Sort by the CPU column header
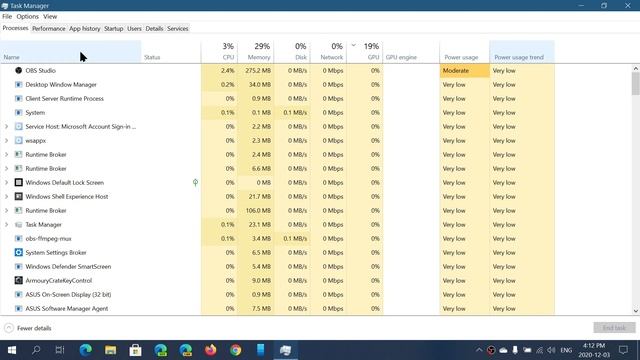 [219, 52]
